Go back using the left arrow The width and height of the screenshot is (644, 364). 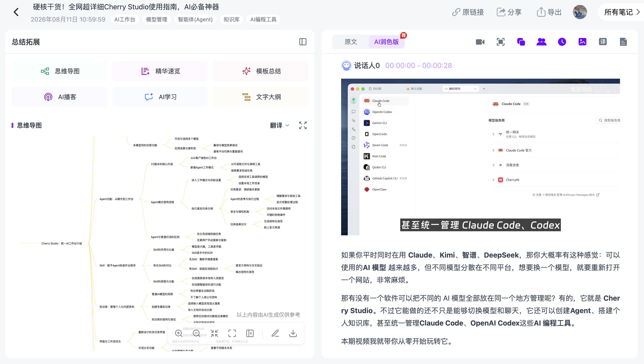[16, 12]
